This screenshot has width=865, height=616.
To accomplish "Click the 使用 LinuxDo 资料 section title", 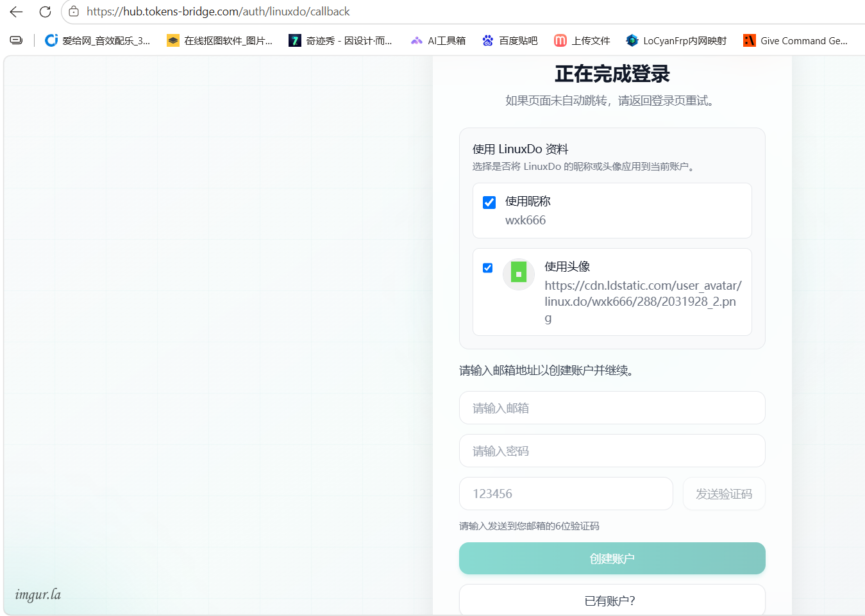I will (520, 149).
